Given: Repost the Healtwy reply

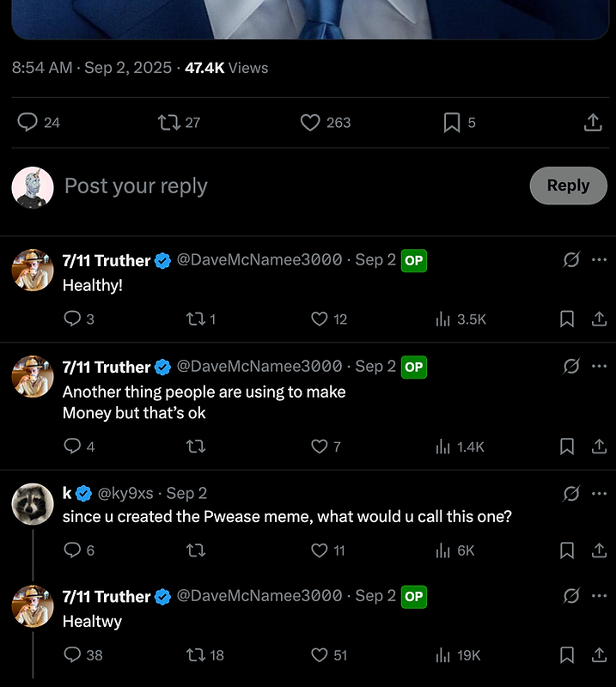Looking at the screenshot, I should coord(196,654).
